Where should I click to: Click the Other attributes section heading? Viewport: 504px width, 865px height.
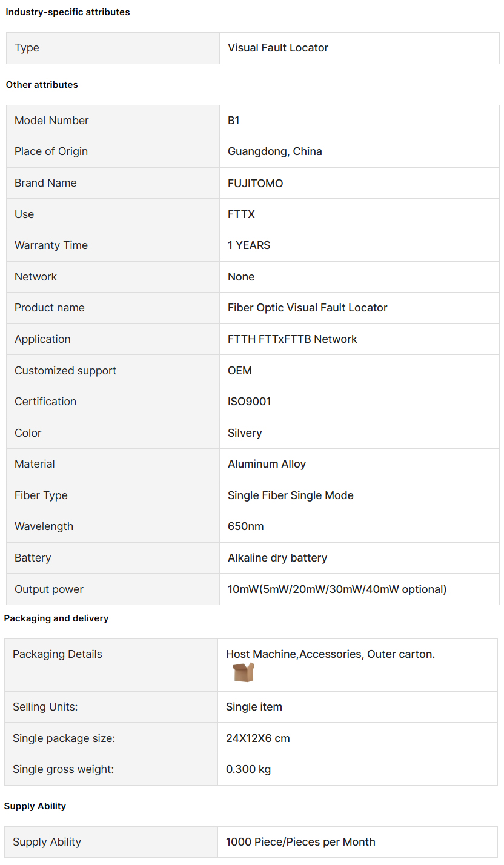coord(42,85)
